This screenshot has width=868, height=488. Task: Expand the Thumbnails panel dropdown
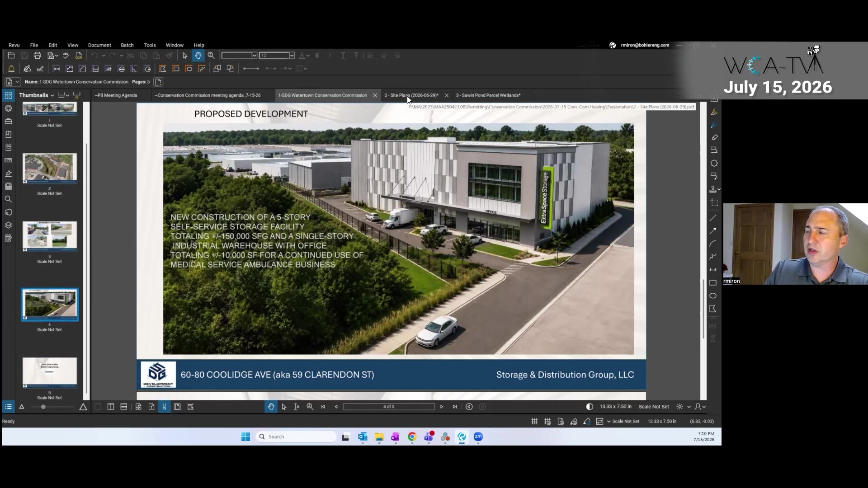(52, 95)
